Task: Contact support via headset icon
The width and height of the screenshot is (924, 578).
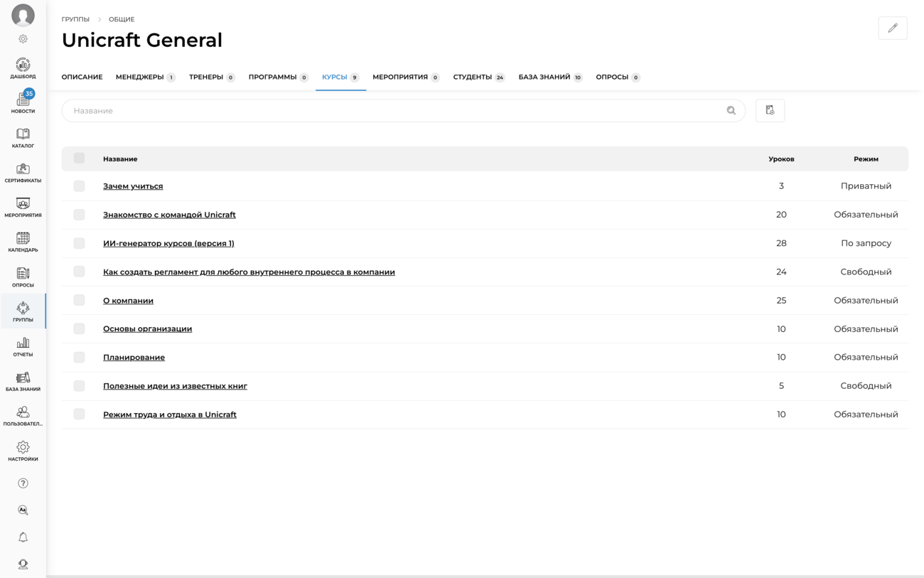Action: pyautogui.click(x=23, y=564)
